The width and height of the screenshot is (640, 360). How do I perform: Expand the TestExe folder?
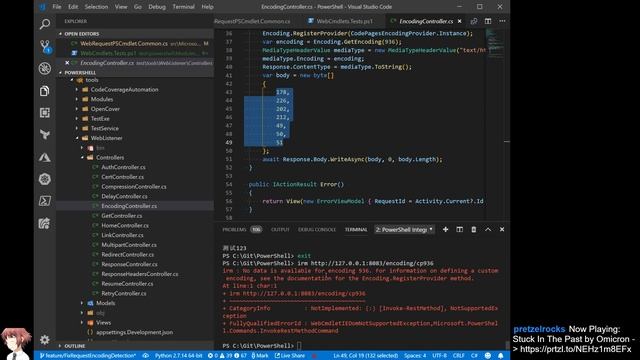click(x=100, y=119)
